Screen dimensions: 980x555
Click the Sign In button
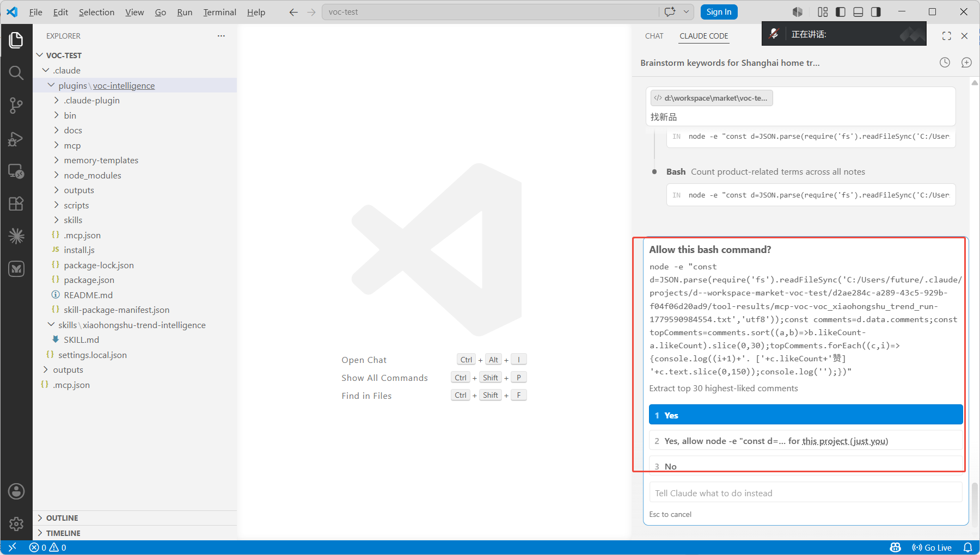pos(719,12)
